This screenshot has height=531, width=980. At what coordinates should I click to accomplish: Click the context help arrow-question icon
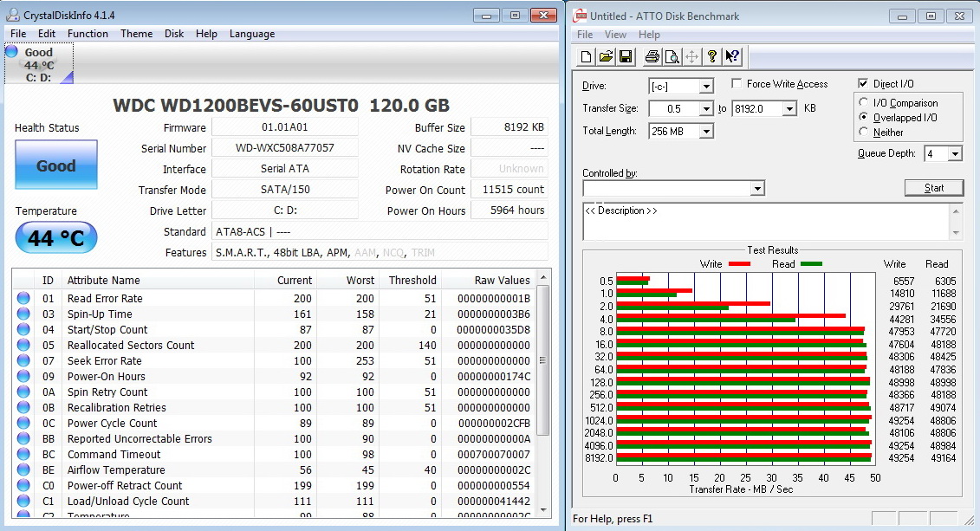(x=732, y=57)
